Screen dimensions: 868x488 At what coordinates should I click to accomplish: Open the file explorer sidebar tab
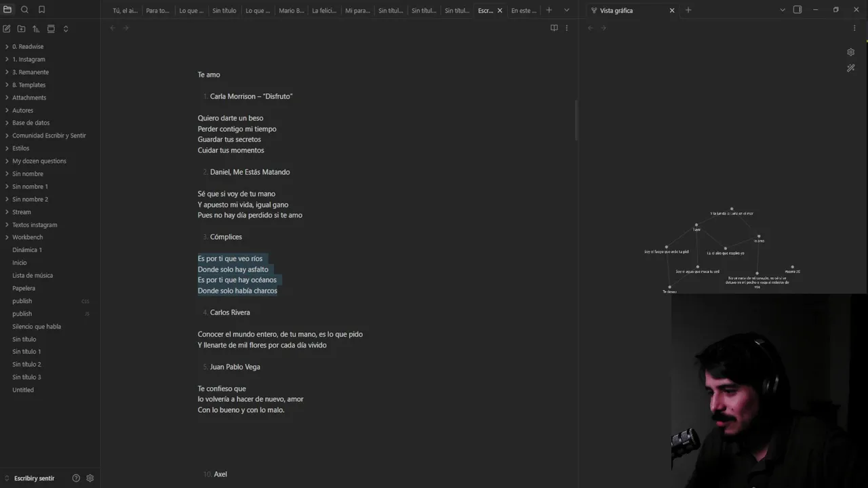click(x=7, y=9)
